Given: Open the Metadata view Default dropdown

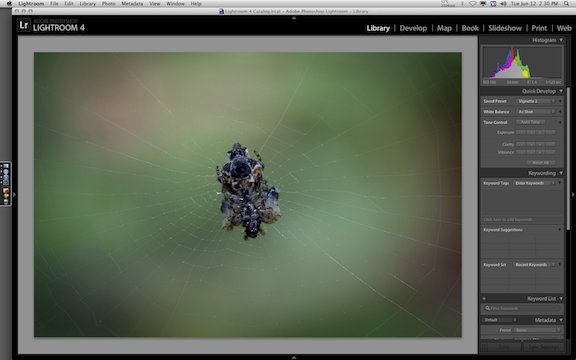Looking at the screenshot, I should click(500, 320).
